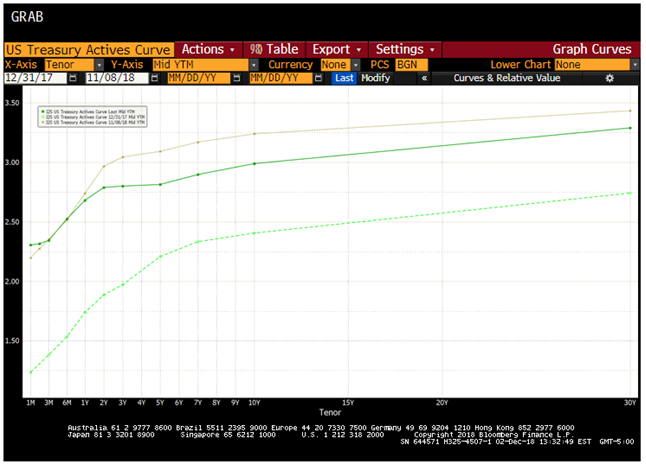The image size is (646, 465).
Task: Click the 15Y label on the tenor axis
Action: tap(348, 403)
